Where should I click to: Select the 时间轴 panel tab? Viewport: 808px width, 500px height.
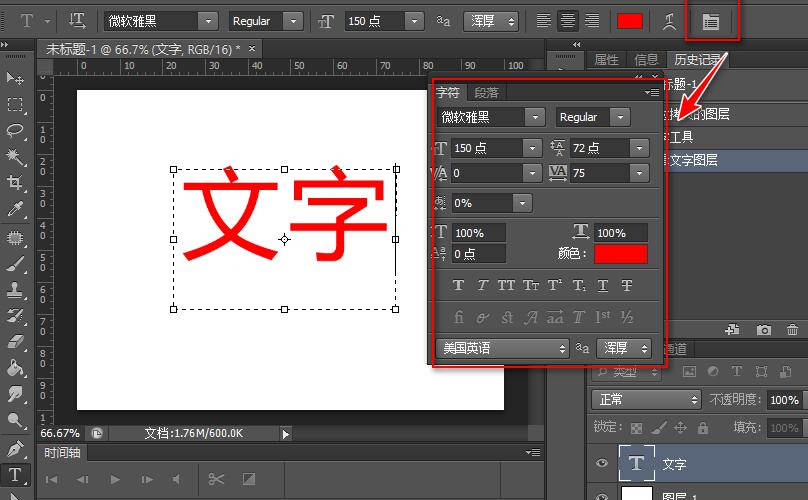click(x=62, y=453)
